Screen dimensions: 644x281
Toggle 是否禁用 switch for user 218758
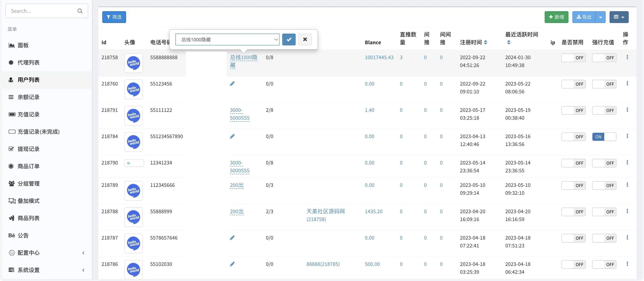(x=574, y=58)
